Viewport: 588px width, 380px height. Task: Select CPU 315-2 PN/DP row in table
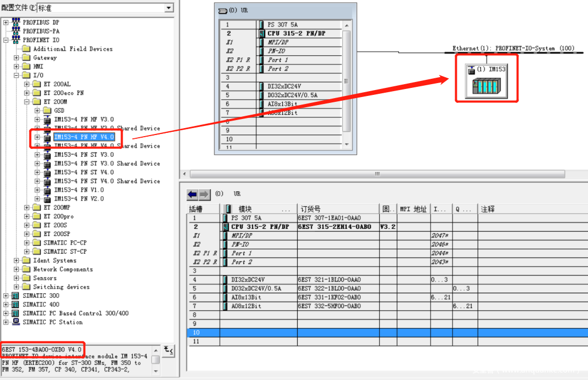(x=260, y=227)
